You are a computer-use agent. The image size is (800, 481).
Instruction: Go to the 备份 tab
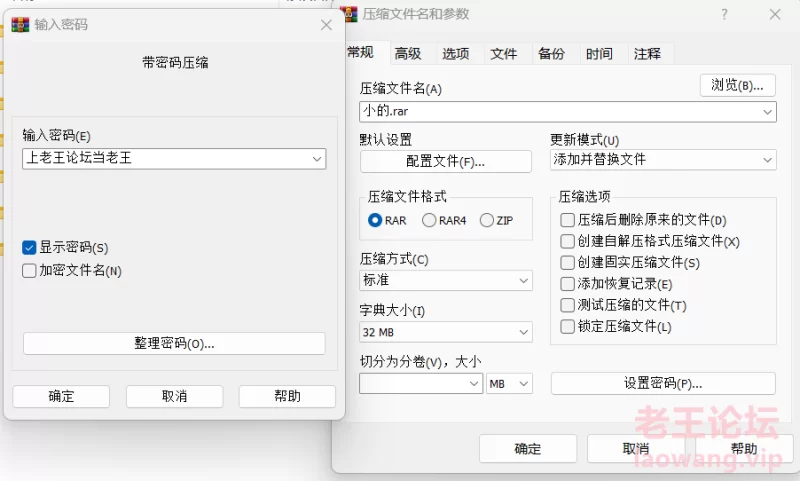click(552, 54)
